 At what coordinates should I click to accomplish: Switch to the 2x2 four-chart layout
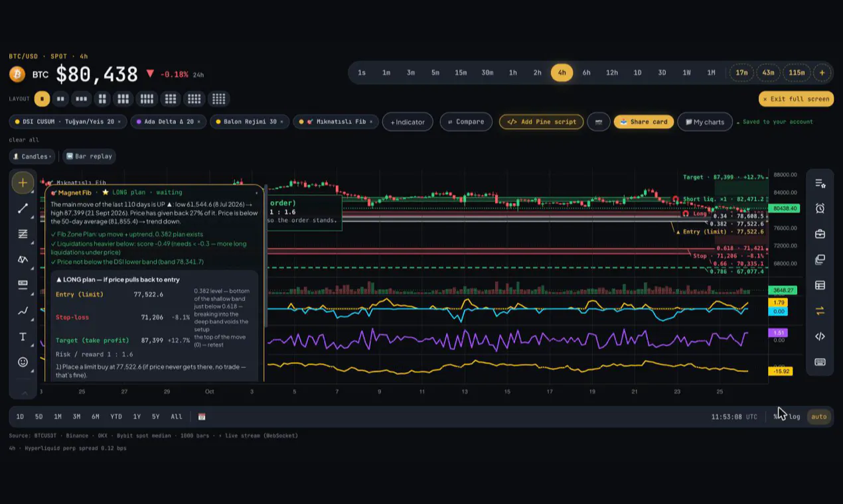[102, 99]
